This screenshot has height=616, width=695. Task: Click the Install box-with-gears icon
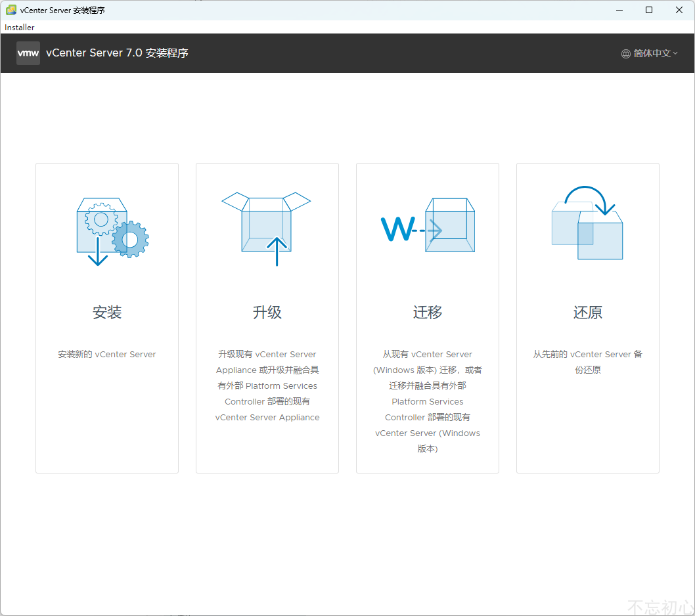click(x=112, y=231)
